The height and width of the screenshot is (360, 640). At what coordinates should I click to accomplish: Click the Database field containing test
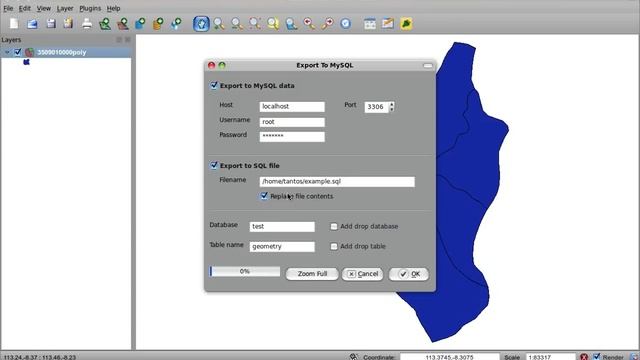pyautogui.click(x=282, y=227)
